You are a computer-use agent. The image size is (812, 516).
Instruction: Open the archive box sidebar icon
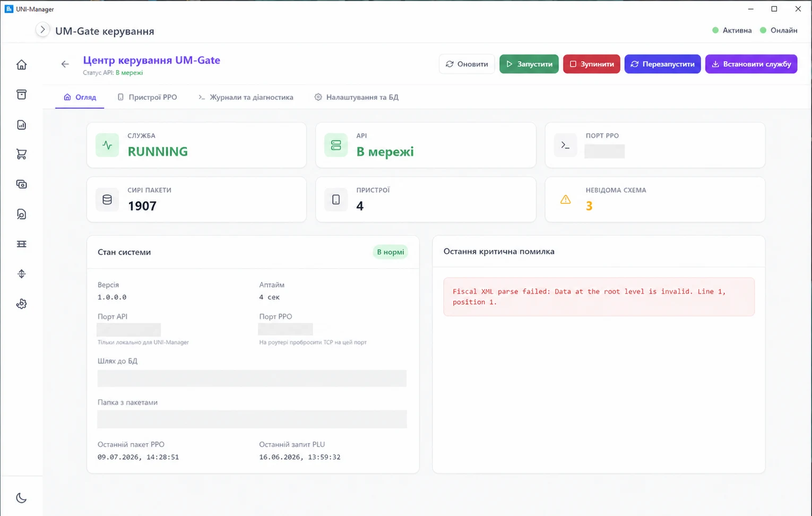21,94
